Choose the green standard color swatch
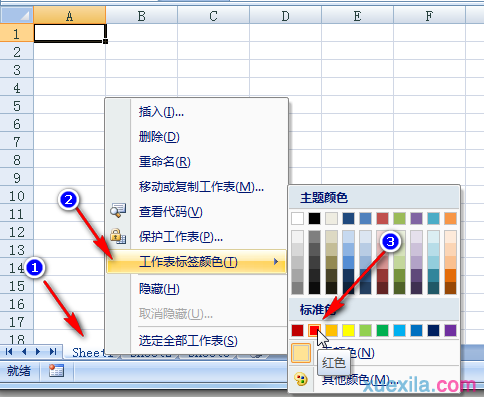Viewport: 484px width, 397px height. 382,330
